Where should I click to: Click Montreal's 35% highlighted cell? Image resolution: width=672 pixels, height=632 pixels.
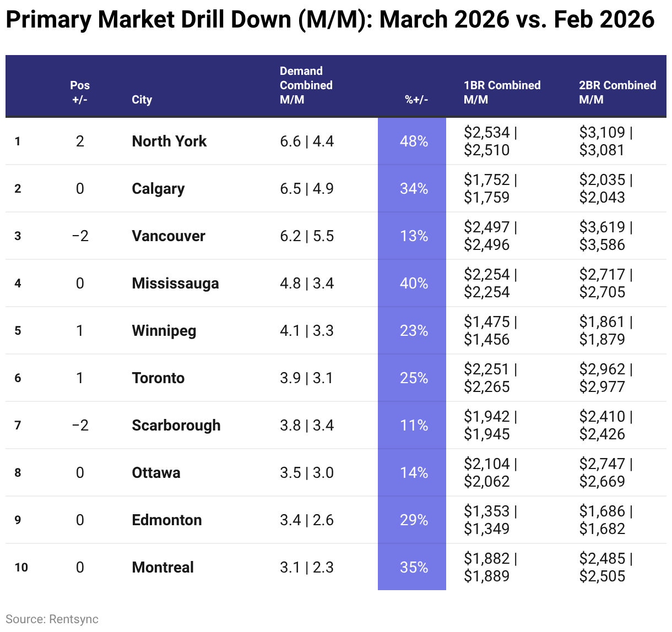[413, 568]
